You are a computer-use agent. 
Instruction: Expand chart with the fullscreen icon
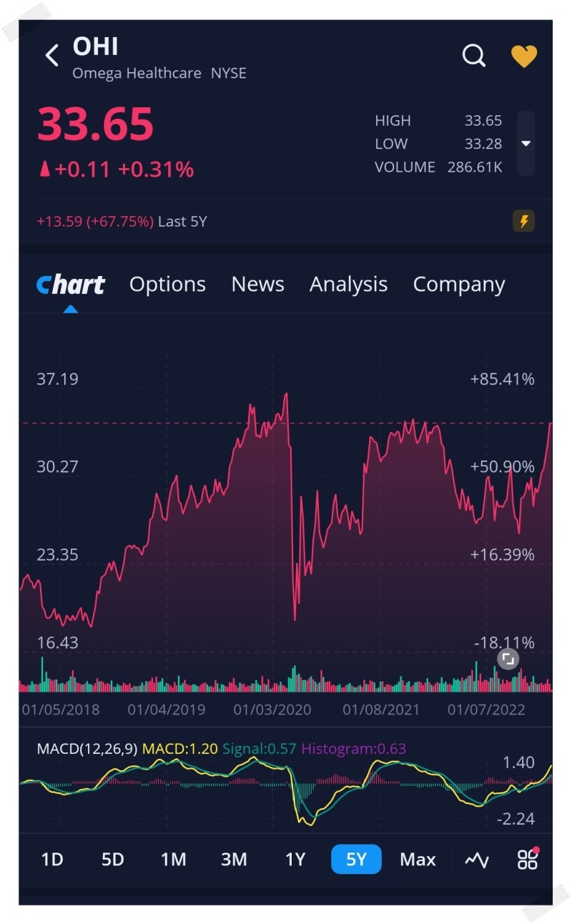coord(508,659)
